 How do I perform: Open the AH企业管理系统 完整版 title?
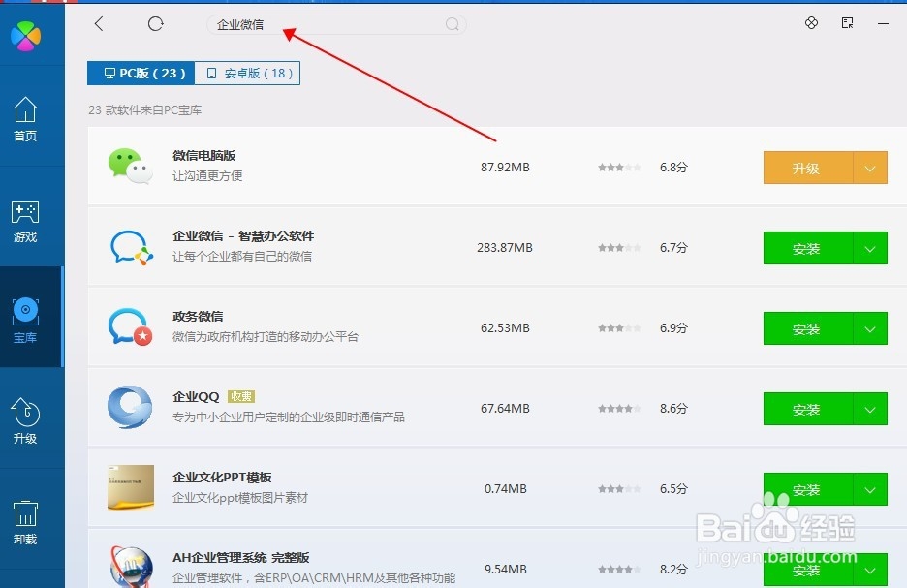tap(240, 557)
